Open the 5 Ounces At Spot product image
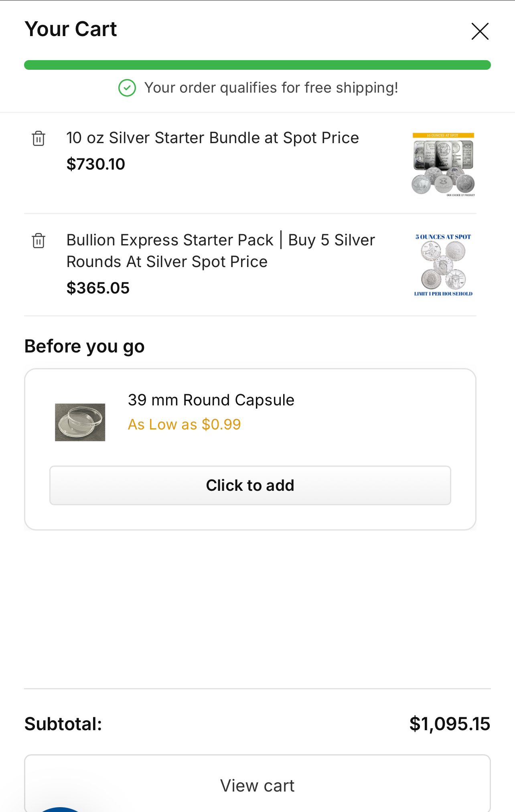Screen dimensions: 515x812 pos(443,265)
